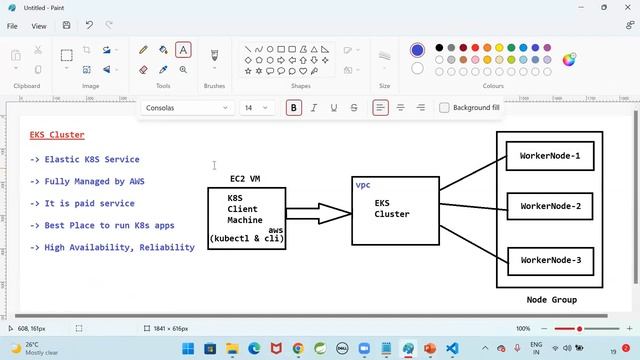
Task: Click the horizontal canvas scrollbar
Action: pyautogui.click(x=311, y=316)
